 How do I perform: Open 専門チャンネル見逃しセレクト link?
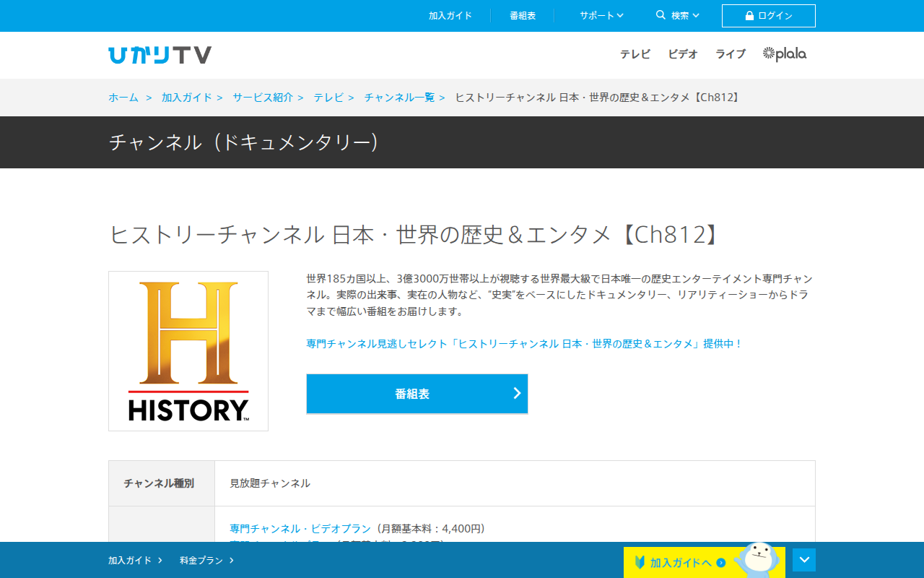point(524,344)
